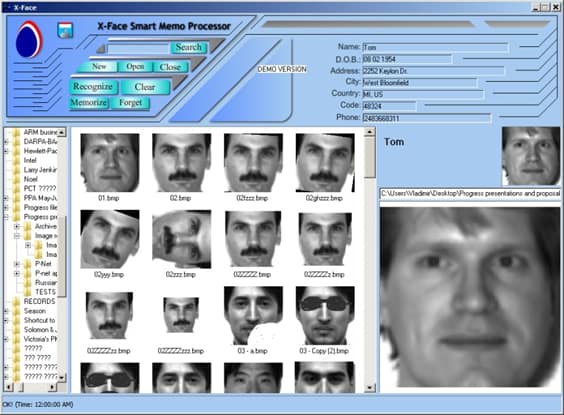Click the folder tree's scroll-up arrow
This screenshot has height=415, width=564.
62,132
